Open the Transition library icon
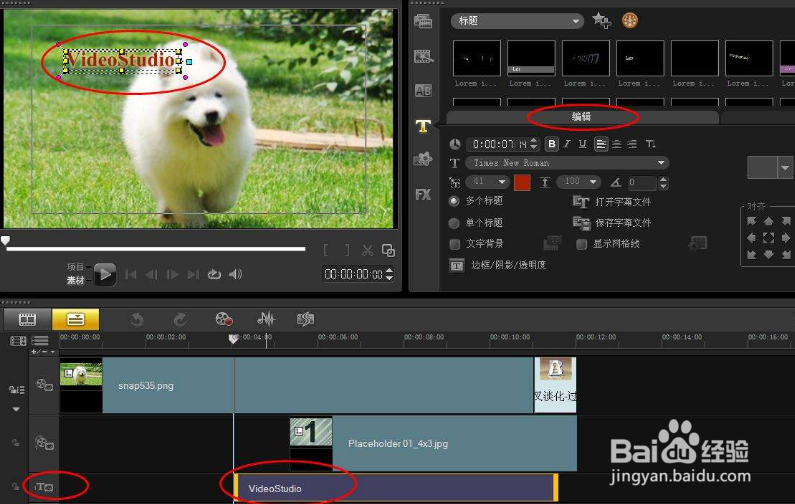Screen dimensions: 795x504 (x=423, y=91)
